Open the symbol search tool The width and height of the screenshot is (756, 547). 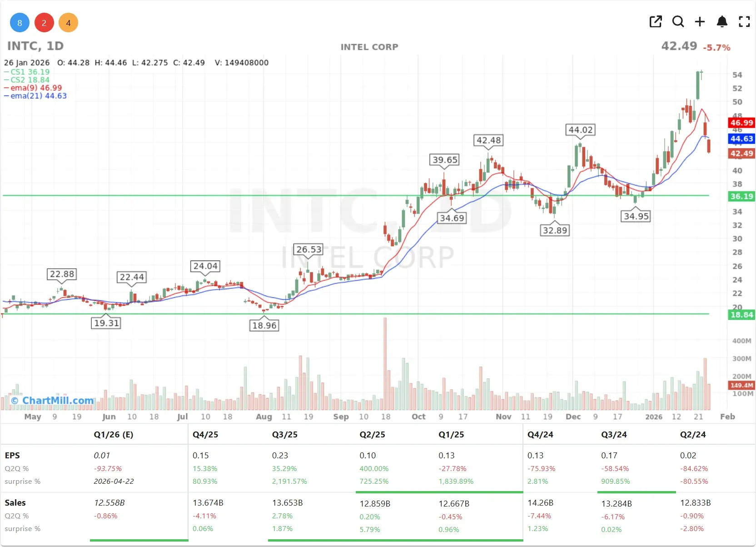pos(678,21)
